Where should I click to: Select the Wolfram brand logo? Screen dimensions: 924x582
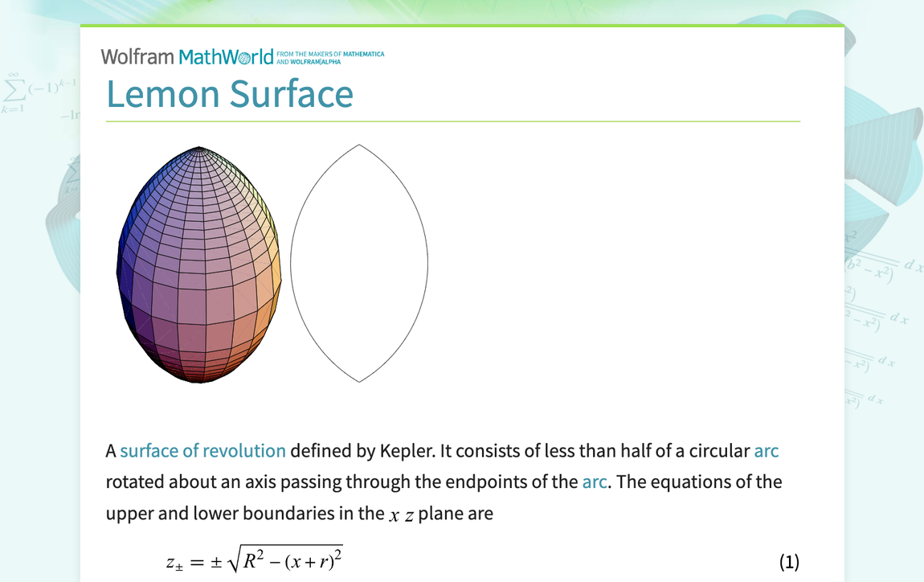click(136, 56)
